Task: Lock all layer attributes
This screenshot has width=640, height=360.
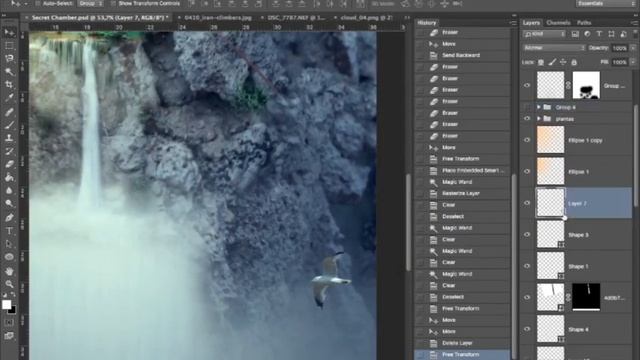Action: point(574,62)
